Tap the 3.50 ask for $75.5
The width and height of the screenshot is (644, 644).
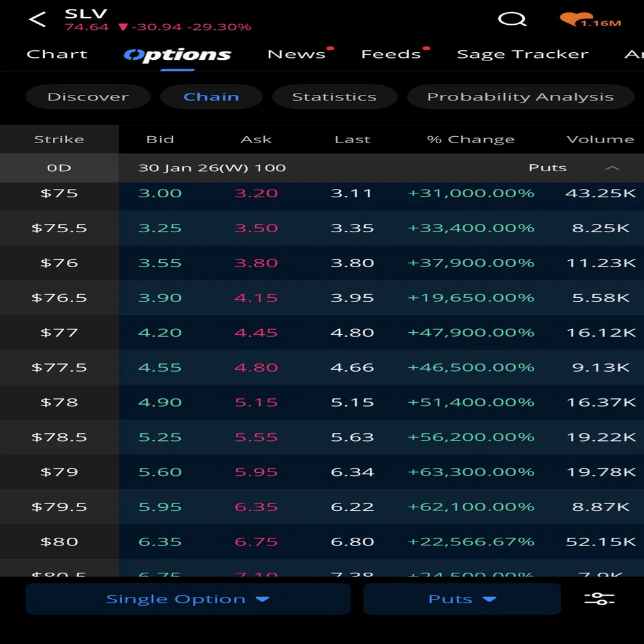(256, 228)
